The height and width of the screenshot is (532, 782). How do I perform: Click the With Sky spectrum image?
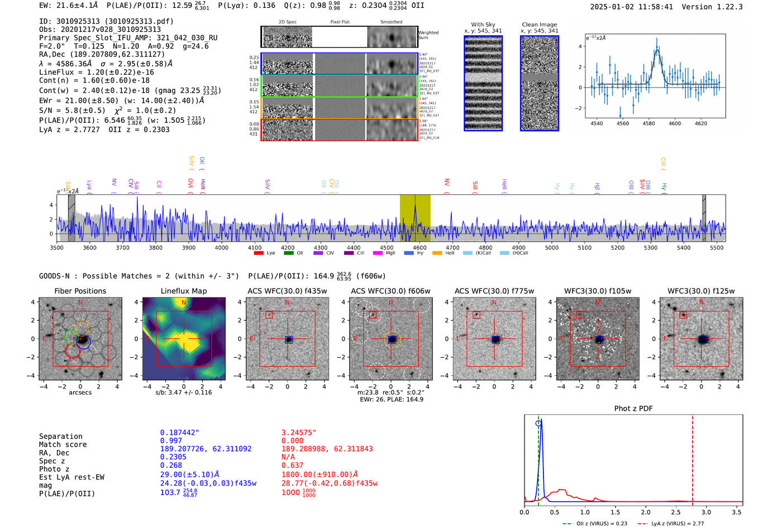483,83
